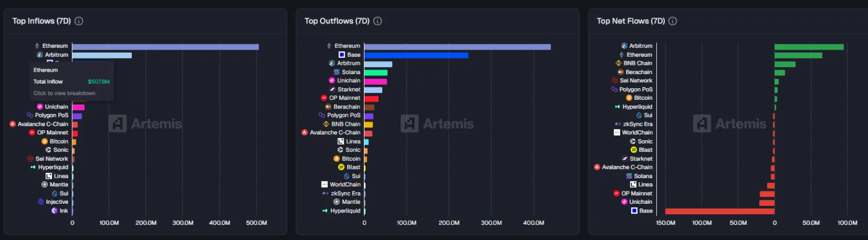This screenshot has width=868, height=240.
Task: Click the Hyperliquid label in Top Net Flows
Action: 637,107
